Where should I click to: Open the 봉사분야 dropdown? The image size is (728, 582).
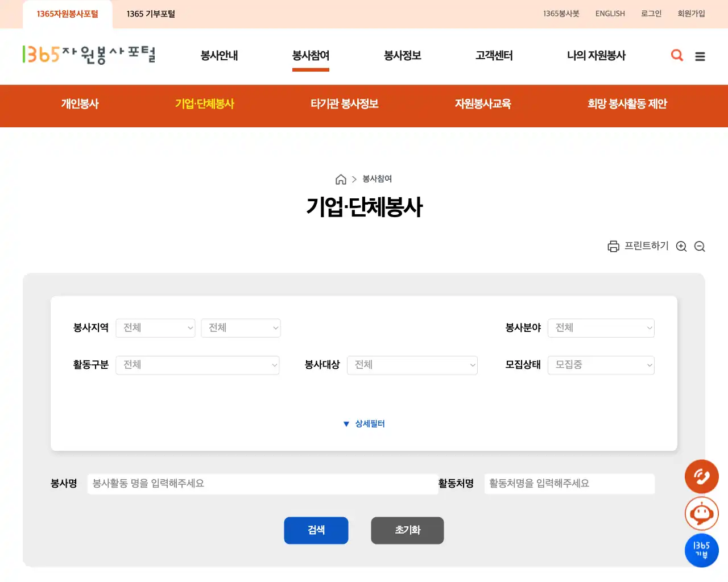click(601, 328)
